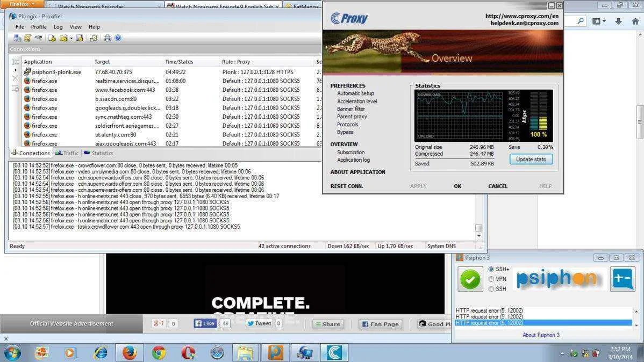Open the About Psiphon 3 link

[541, 335]
